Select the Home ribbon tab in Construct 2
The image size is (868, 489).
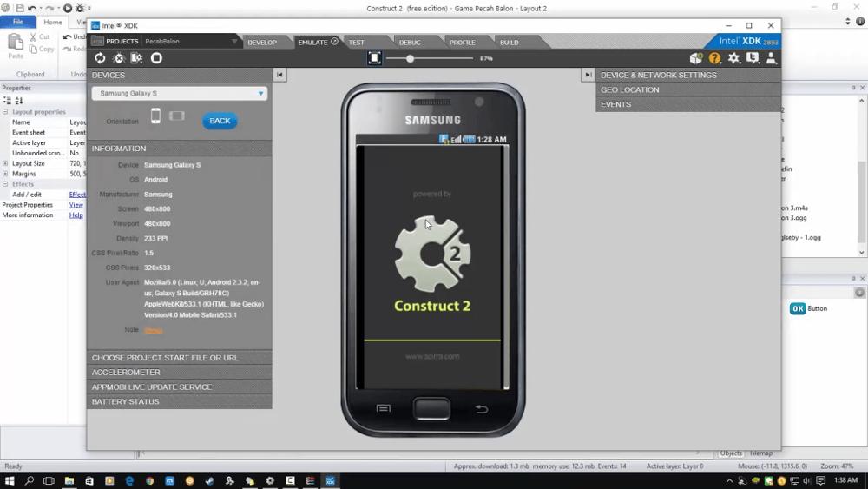[53, 23]
